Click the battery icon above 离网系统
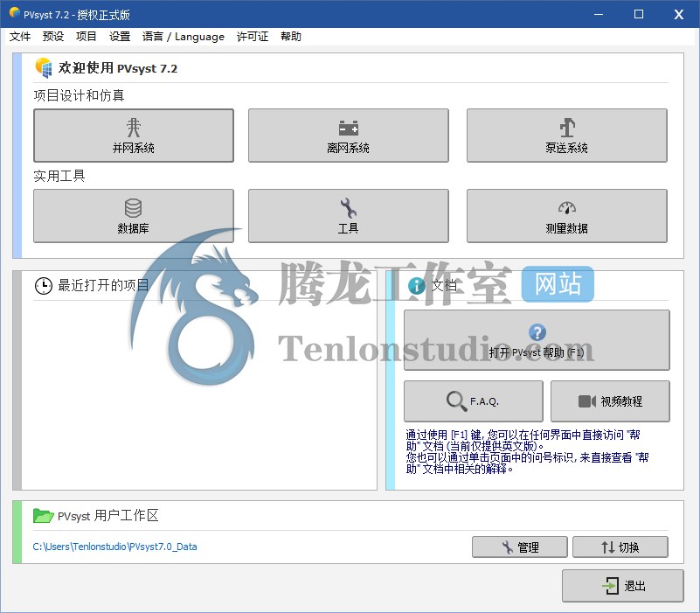Viewport: 700px width, 613px height. [348, 128]
